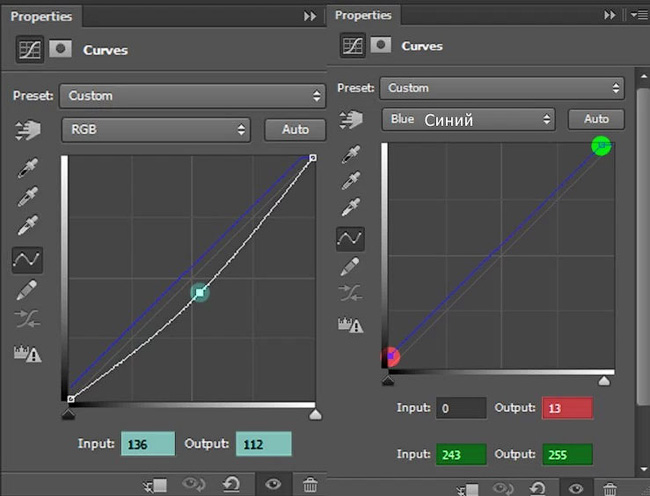Click the Auto button in left panel
The height and width of the screenshot is (496, 650).
(295, 130)
